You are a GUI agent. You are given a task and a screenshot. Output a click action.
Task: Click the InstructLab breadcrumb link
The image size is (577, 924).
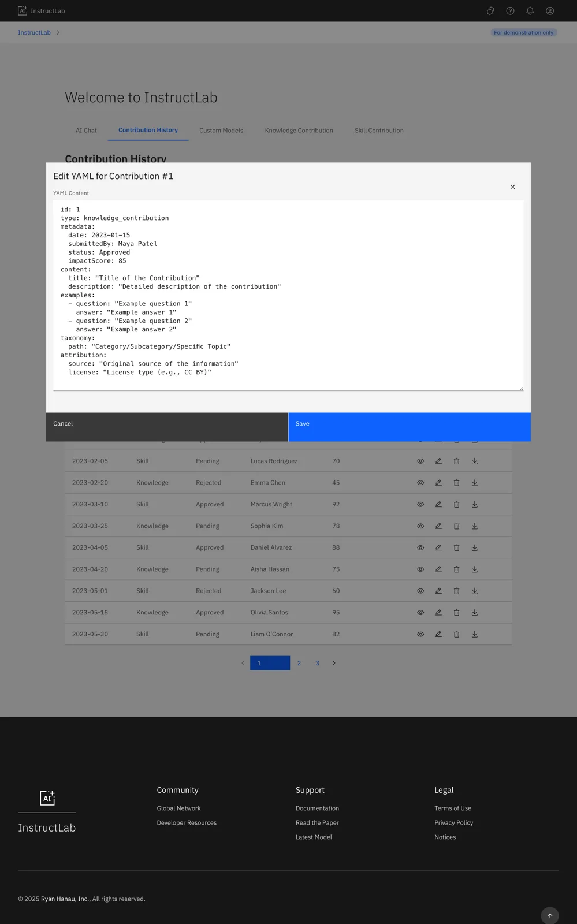[x=35, y=33]
